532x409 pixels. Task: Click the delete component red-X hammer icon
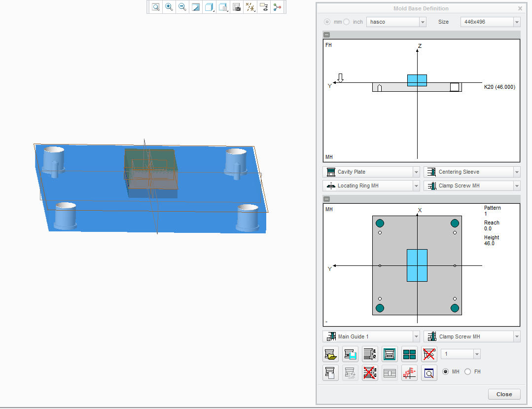pos(429,354)
